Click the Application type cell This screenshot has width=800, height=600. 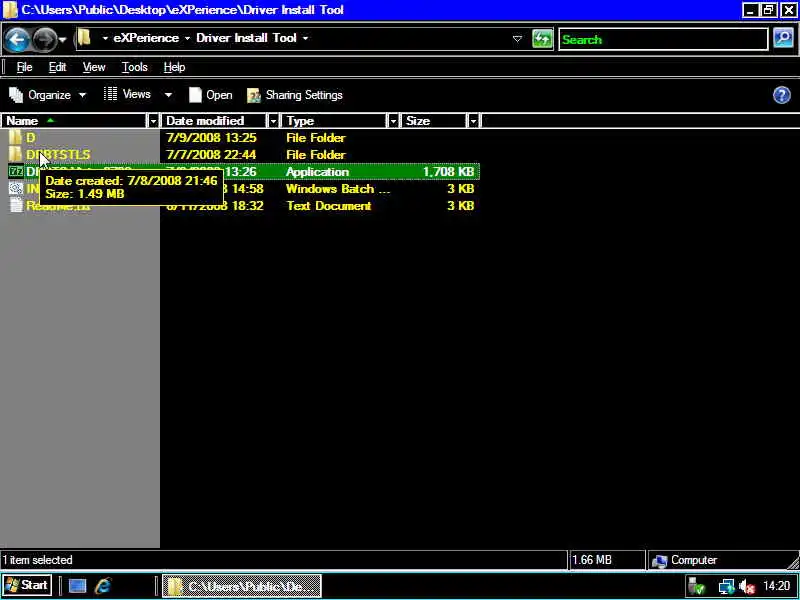317,172
